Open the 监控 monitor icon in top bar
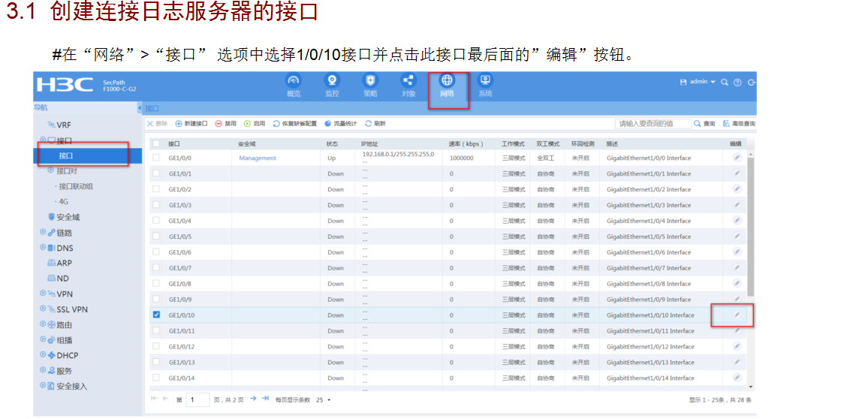This screenshot has width=868, height=419. point(331,81)
